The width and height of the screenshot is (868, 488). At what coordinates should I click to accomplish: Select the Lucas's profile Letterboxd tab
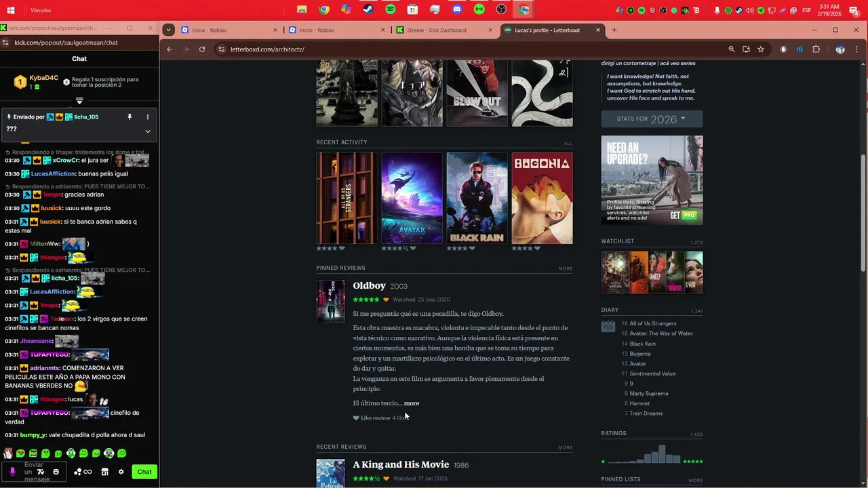(553, 30)
